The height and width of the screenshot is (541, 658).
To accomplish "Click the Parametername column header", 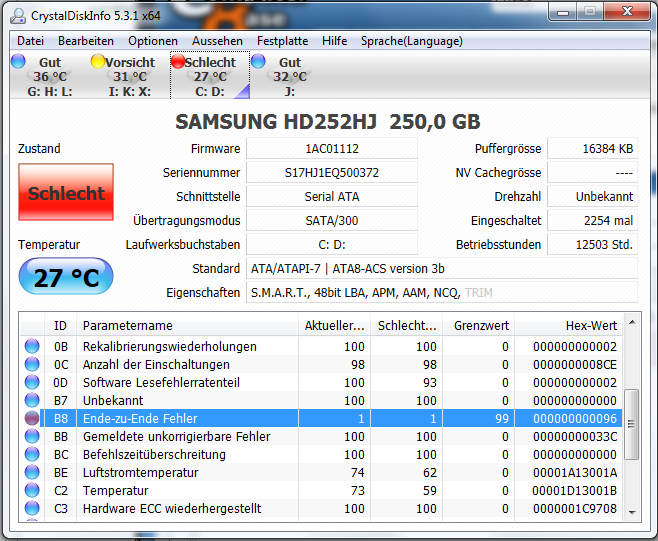I will [x=188, y=325].
